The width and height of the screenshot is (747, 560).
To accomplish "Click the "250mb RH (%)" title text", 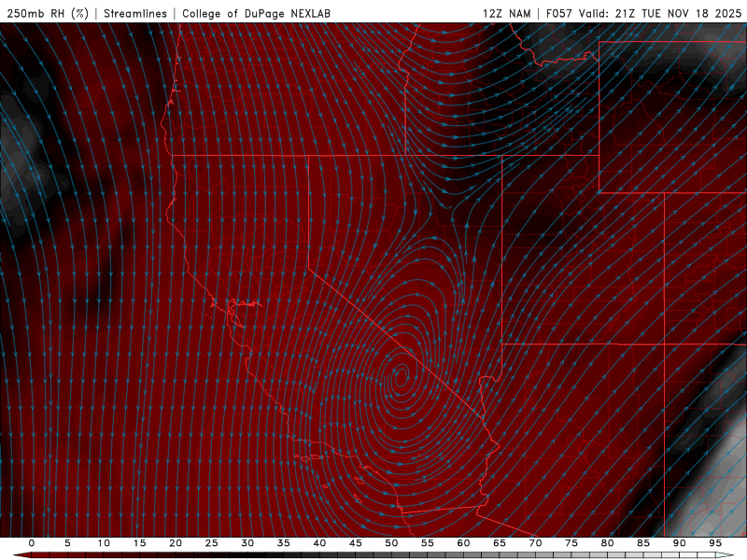I will 48,13.
